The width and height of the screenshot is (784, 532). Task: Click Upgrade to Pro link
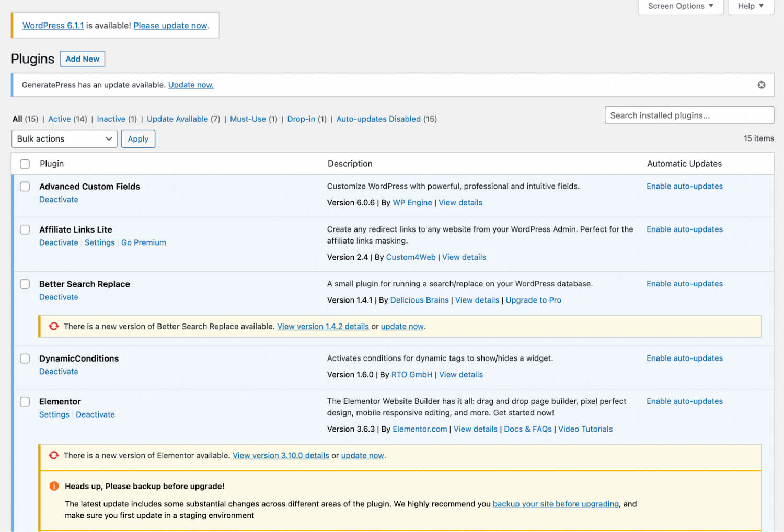[534, 300]
